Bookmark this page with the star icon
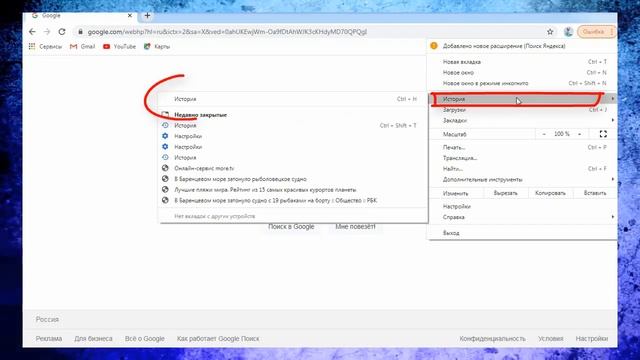 [550, 32]
